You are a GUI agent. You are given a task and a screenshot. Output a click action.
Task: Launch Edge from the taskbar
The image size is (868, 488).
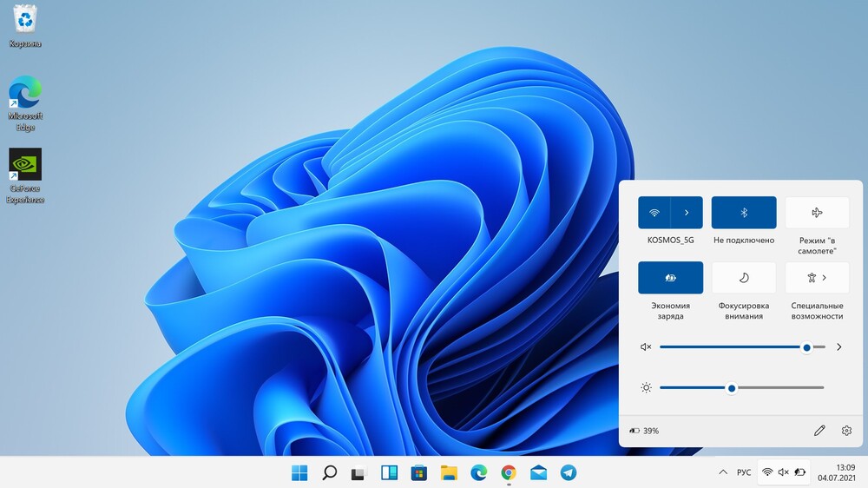479,472
